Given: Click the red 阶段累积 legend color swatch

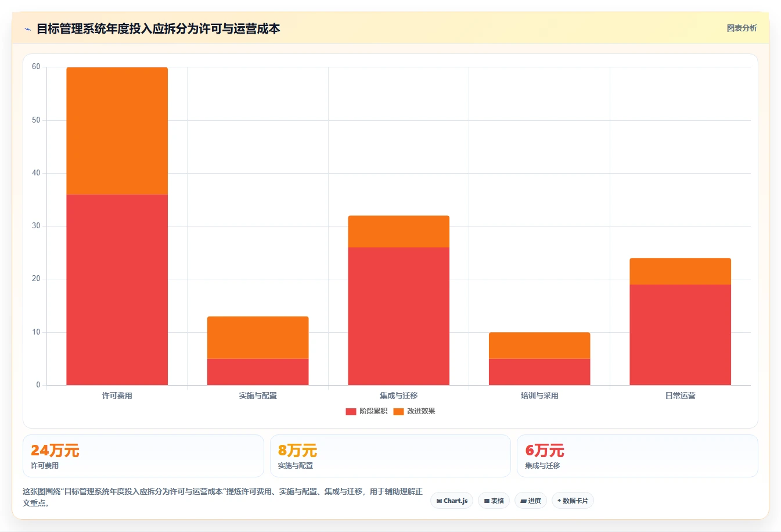Looking at the screenshot, I should (x=351, y=411).
